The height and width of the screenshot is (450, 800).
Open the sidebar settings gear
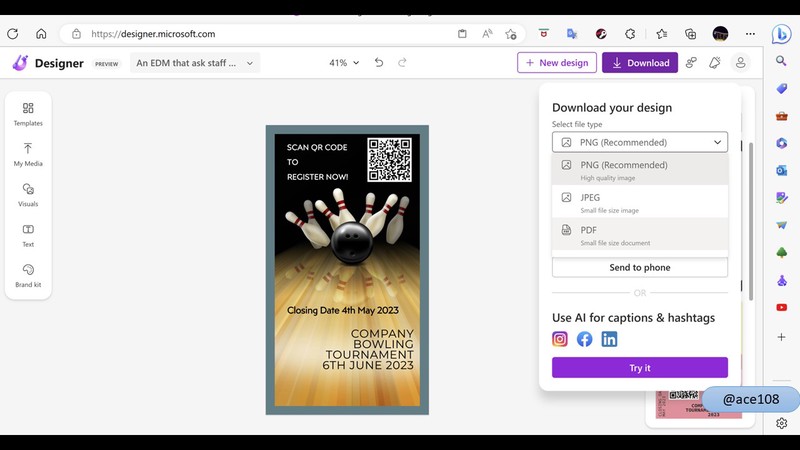click(781, 423)
